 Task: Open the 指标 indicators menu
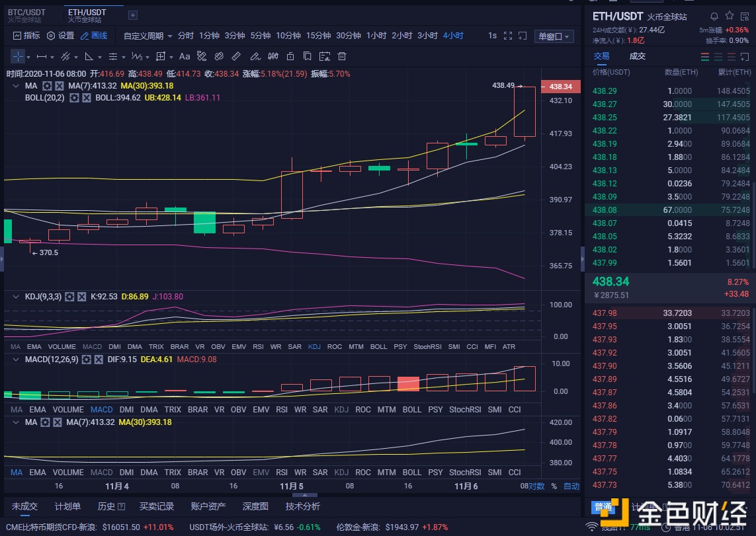tap(26, 36)
